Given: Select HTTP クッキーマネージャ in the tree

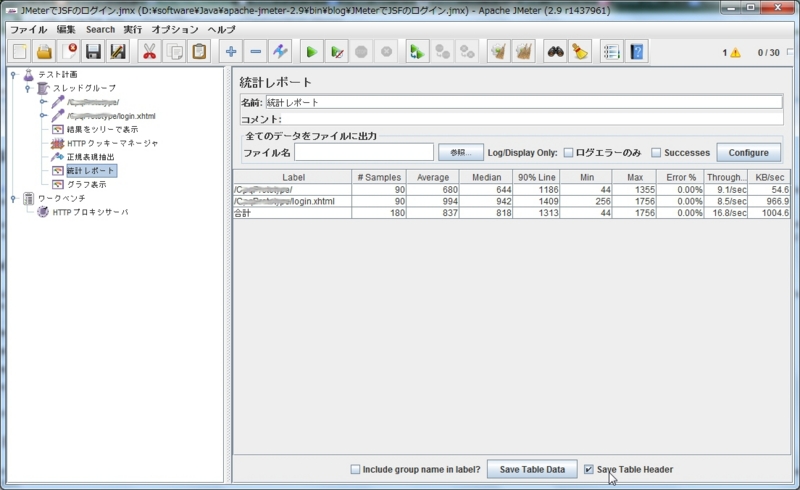Looking at the screenshot, I should [x=112, y=143].
